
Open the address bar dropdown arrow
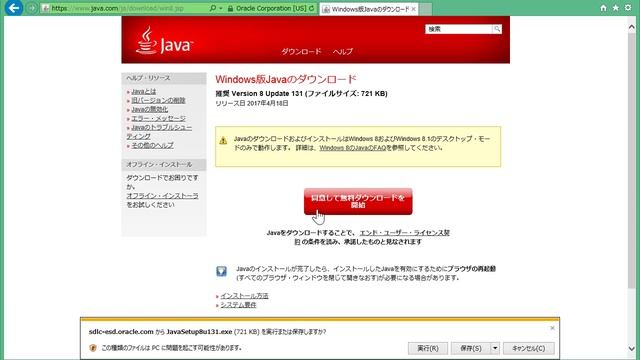pos(221,8)
